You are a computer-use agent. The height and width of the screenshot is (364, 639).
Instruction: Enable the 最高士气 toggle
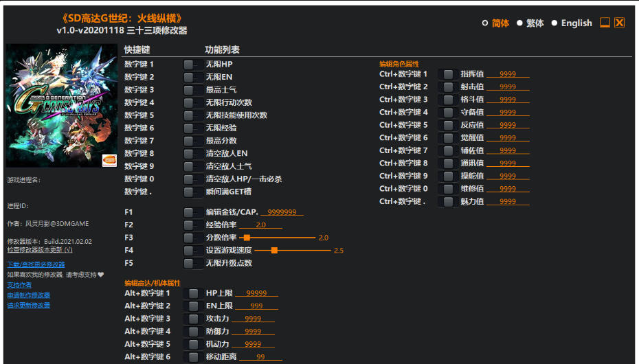(x=193, y=89)
